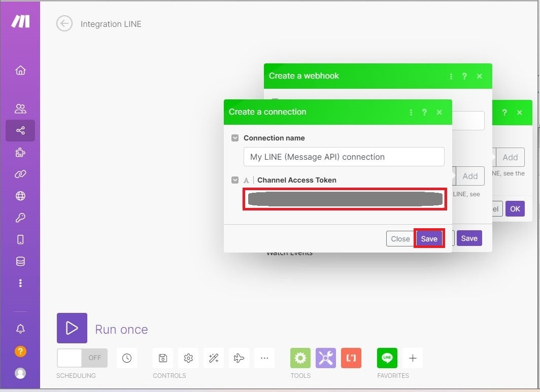The height and width of the screenshot is (392, 540).
Task: Open the user profile avatar
Action: pyautogui.click(x=20, y=373)
